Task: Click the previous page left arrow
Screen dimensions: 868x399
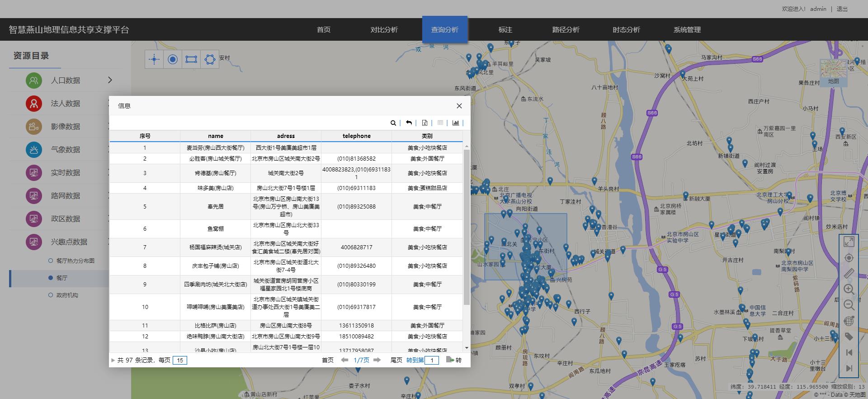Action: coord(344,360)
